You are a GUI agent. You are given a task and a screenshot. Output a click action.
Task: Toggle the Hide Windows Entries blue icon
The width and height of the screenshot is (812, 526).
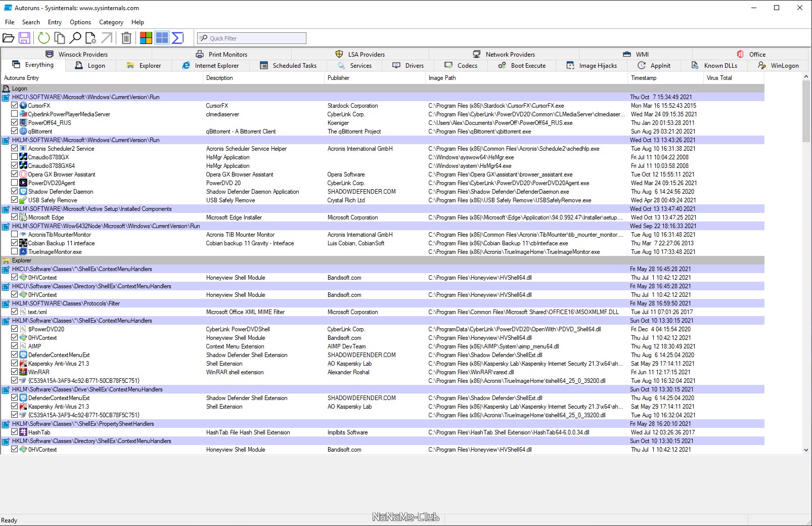[162, 38]
